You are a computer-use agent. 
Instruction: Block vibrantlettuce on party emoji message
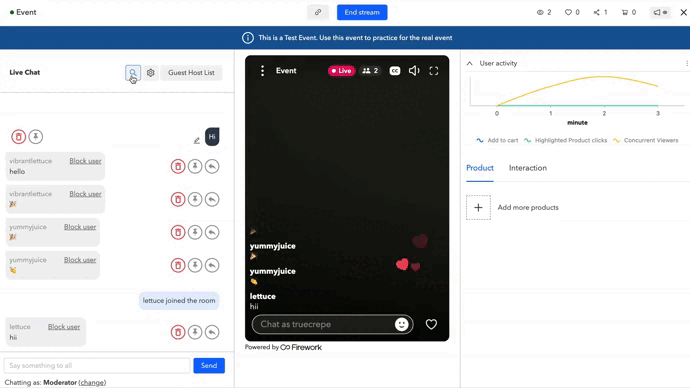point(85,194)
